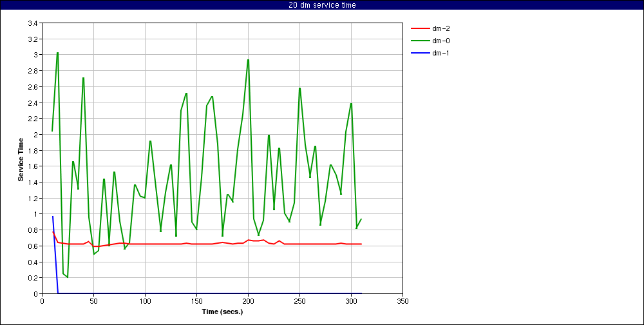The image size is (644, 325).
Task: Click the dm-0 peak at 40 seconds
Action: [83, 78]
